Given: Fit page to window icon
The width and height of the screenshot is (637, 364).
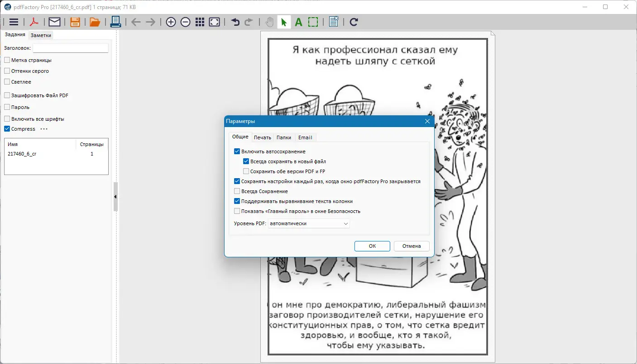Looking at the screenshot, I should point(215,22).
